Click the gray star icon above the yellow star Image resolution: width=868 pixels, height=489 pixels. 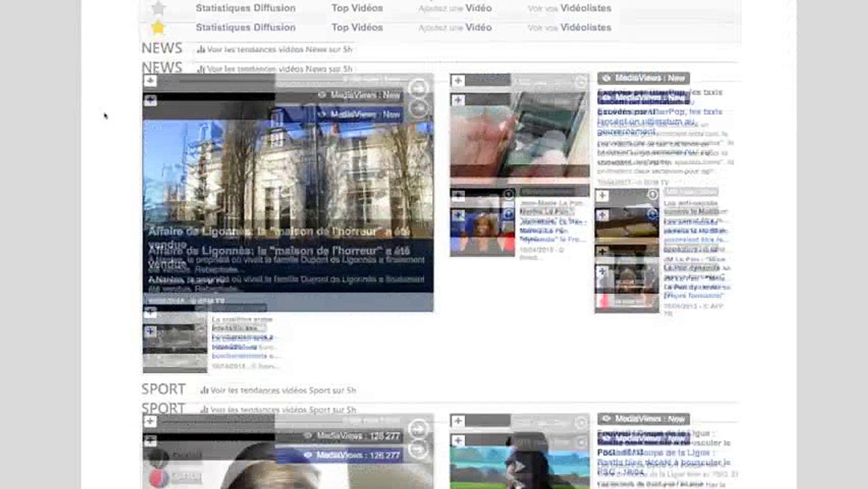(x=158, y=8)
